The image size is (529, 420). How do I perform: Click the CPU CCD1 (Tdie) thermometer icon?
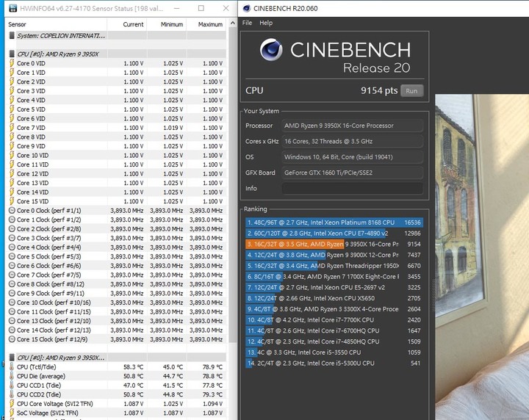[x=12, y=385]
